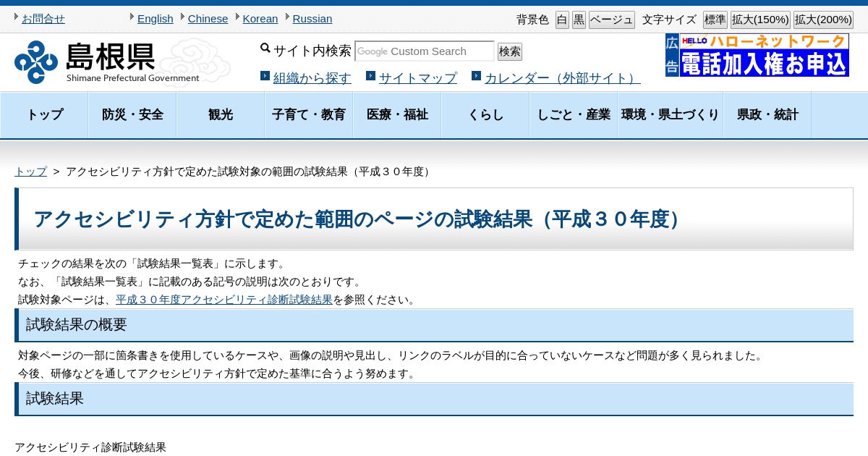The image size is (868, 456).
Task: Click the 文字サイズ label
Action: point(669,20)
